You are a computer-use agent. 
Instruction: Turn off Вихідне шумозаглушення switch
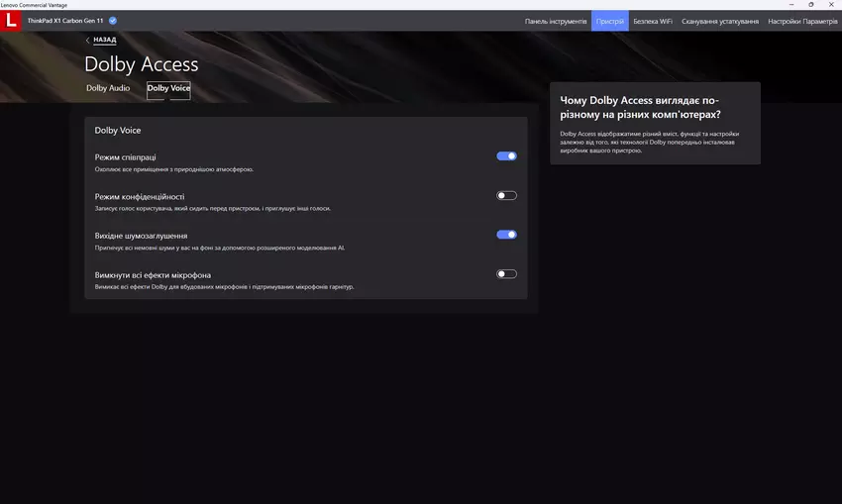(x=506, y=235)
